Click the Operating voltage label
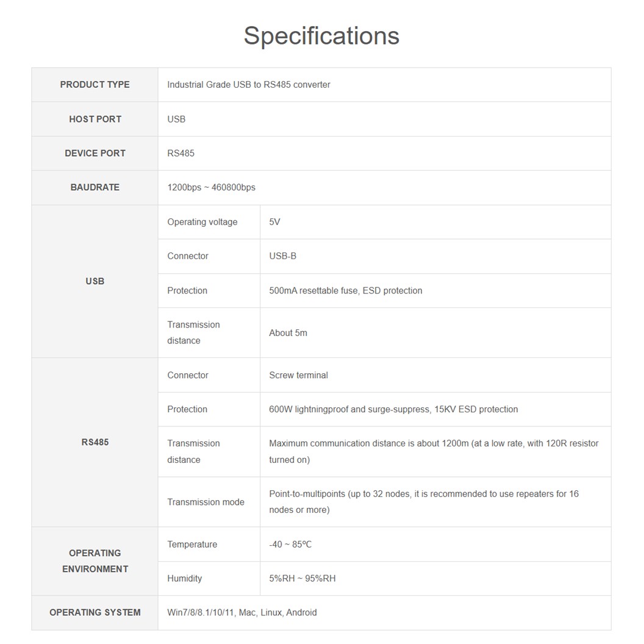The image size is (644, 644). (202, 222)
